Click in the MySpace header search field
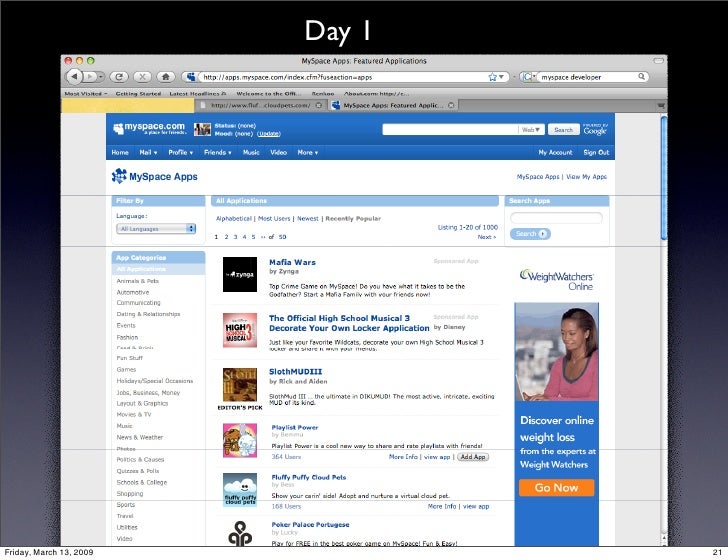This screenshot has width=728, height=560. [x=449, y=130]
